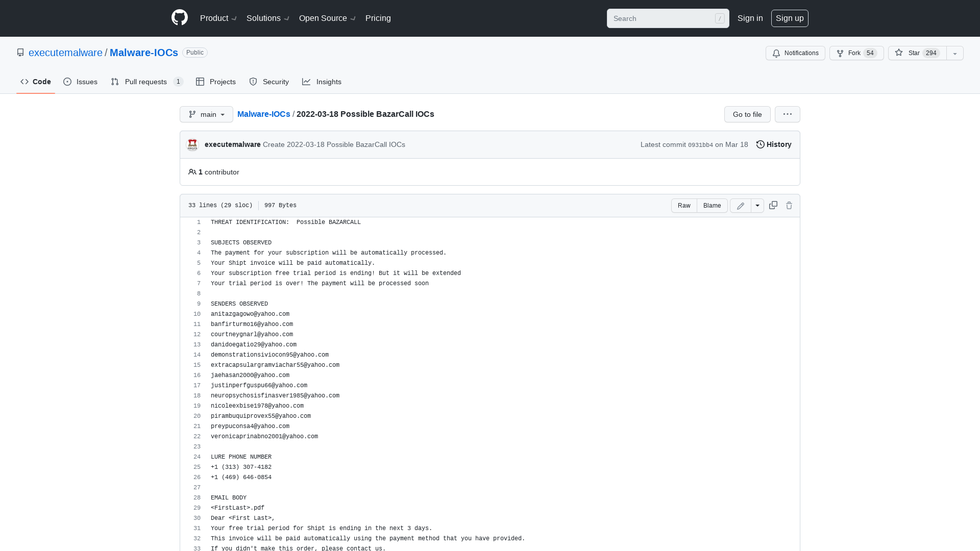Click '<FirstLast>.pdf' line

tap(237, 508)
